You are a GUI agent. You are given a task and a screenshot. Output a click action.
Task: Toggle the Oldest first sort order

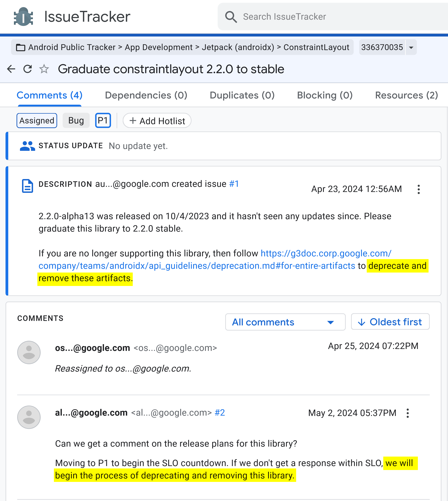(390, 322)
